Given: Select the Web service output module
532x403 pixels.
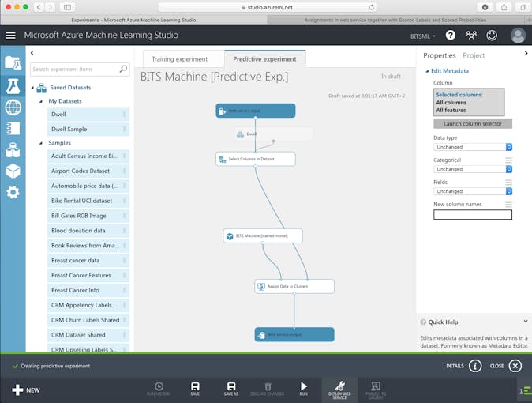Looking at the screenshot, I should point(294,335).
